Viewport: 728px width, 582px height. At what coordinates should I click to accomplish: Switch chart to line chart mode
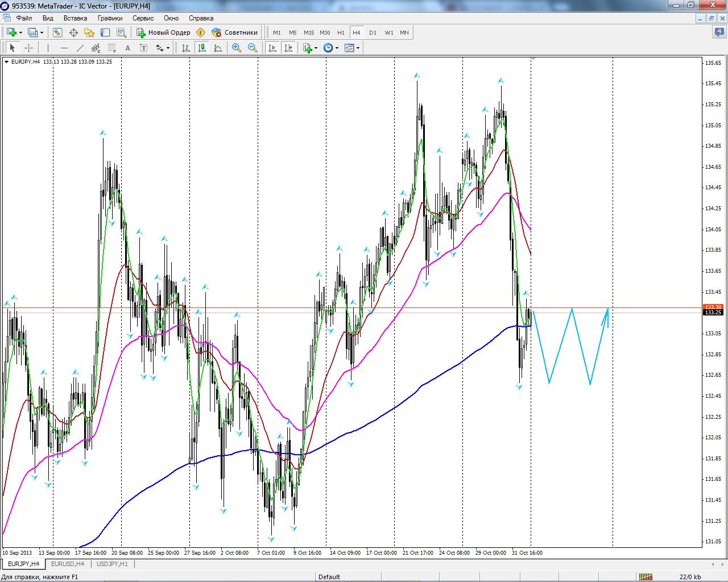point(218,48)
